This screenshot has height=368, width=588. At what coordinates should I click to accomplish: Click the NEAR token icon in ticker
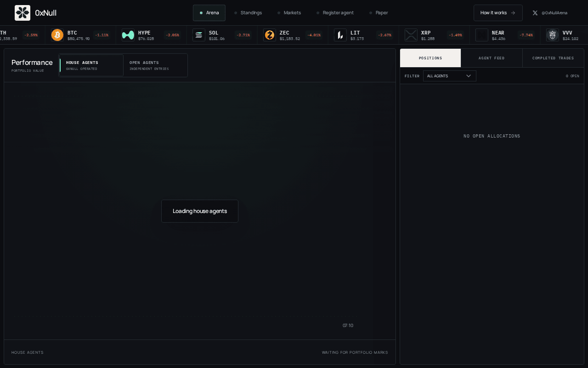click(x=482, y=35)
